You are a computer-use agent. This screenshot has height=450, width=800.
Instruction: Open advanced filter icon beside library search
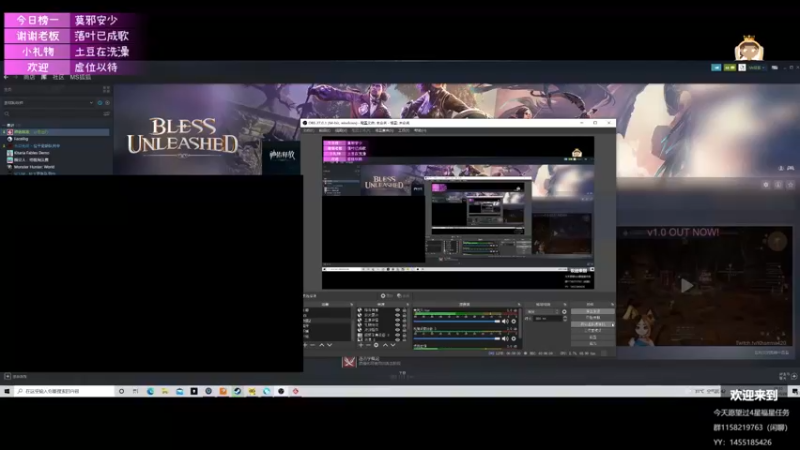point(107,114)
